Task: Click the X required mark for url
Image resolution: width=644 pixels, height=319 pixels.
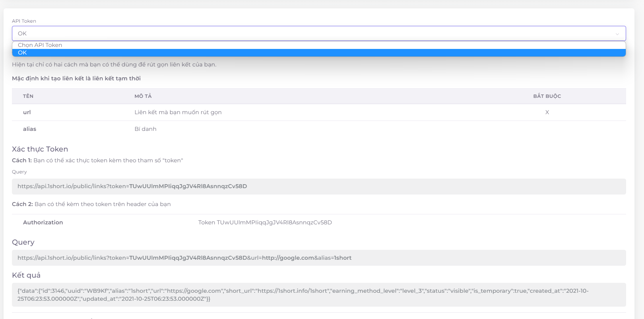Action: click(x=547, y=113)
